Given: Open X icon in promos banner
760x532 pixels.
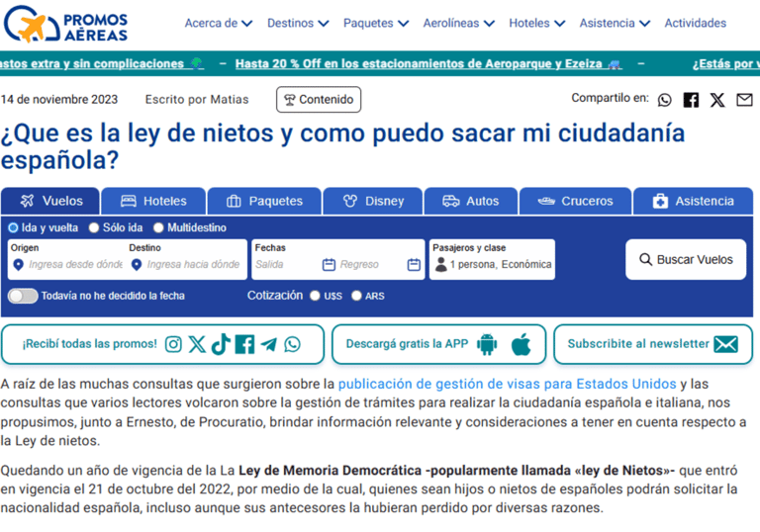Looking at the screenshot, I should coord(197,344).
